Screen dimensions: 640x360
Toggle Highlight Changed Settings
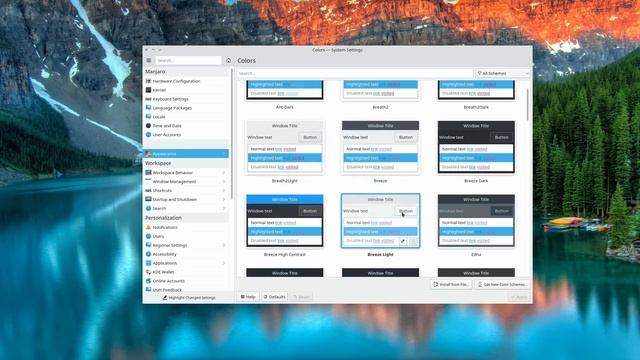[189, 298]
